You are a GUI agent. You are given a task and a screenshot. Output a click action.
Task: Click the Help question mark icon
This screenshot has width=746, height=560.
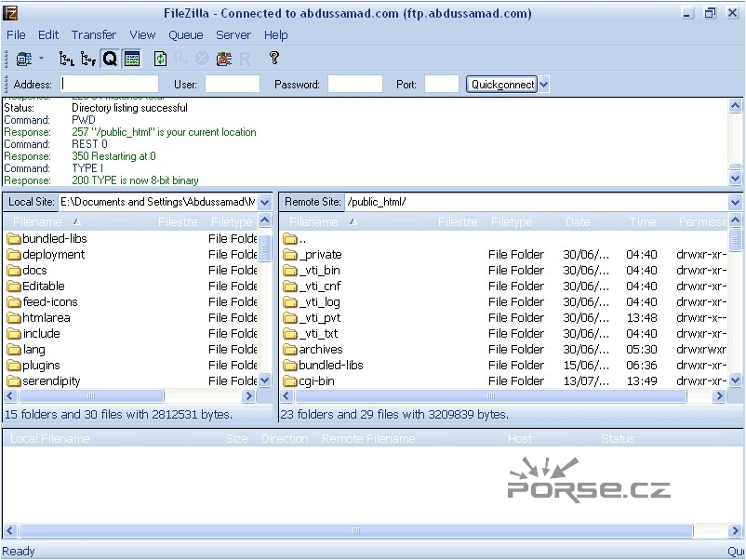[273, 58]
